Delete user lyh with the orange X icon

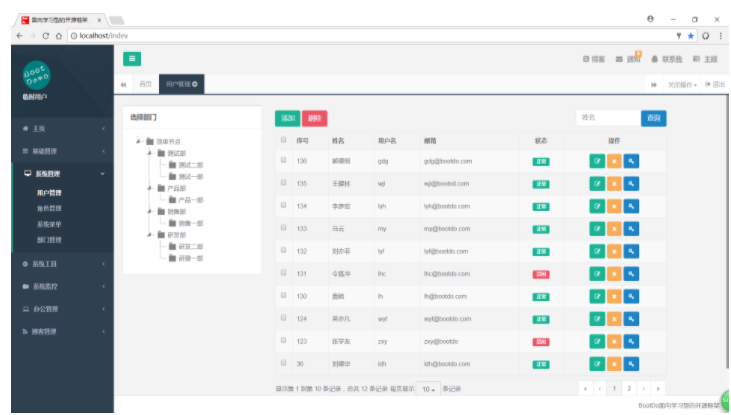pyautogui.click(x=614, y=206)
